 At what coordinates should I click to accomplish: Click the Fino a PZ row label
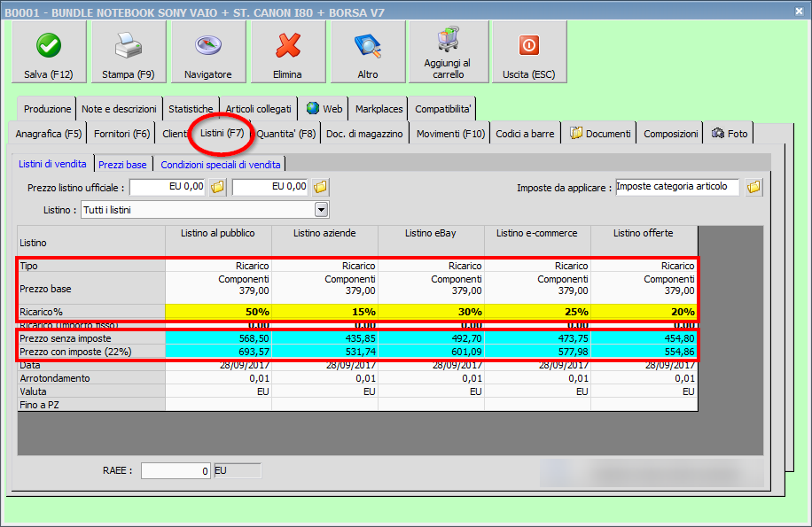point(91,405)
